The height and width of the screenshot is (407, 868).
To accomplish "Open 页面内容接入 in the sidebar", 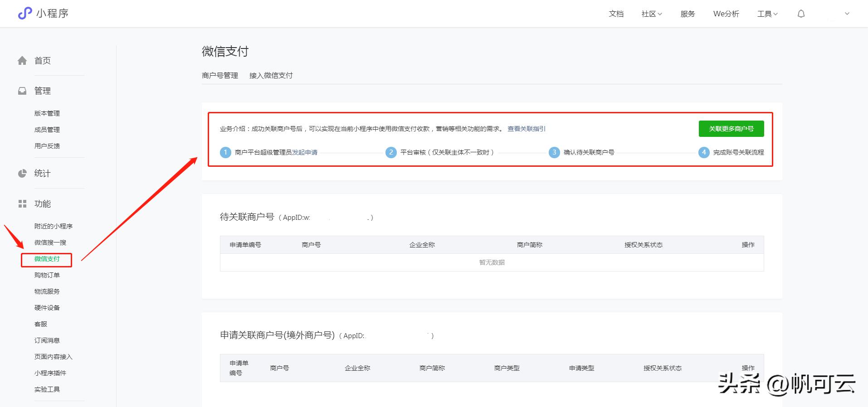I will [54, 357].
